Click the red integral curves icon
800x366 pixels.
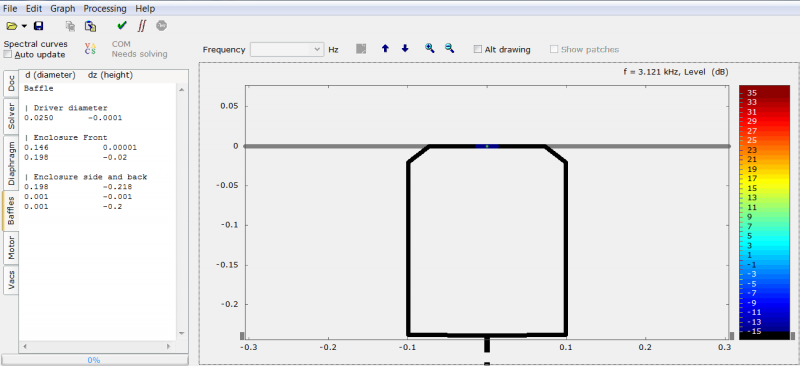[142, 26]
